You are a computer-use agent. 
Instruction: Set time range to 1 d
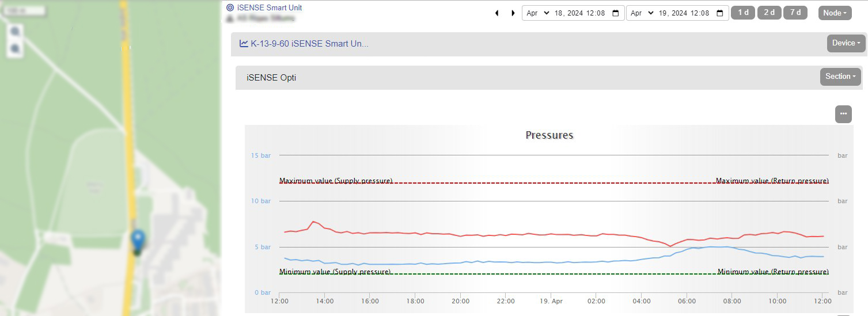click(x=743, y=13)
